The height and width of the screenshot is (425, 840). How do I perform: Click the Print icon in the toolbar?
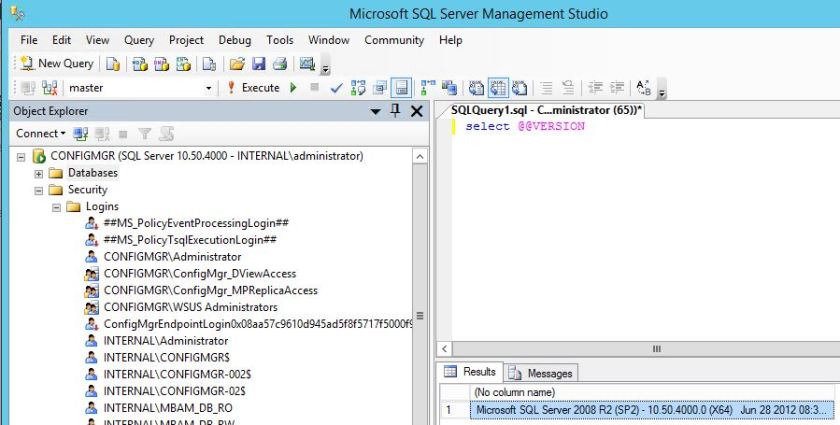tap(279, 63)
